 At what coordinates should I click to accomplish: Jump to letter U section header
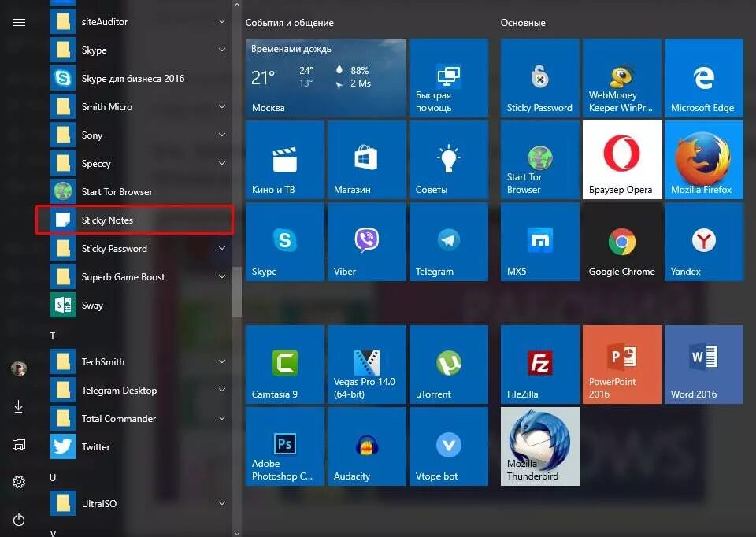point(53,477)
